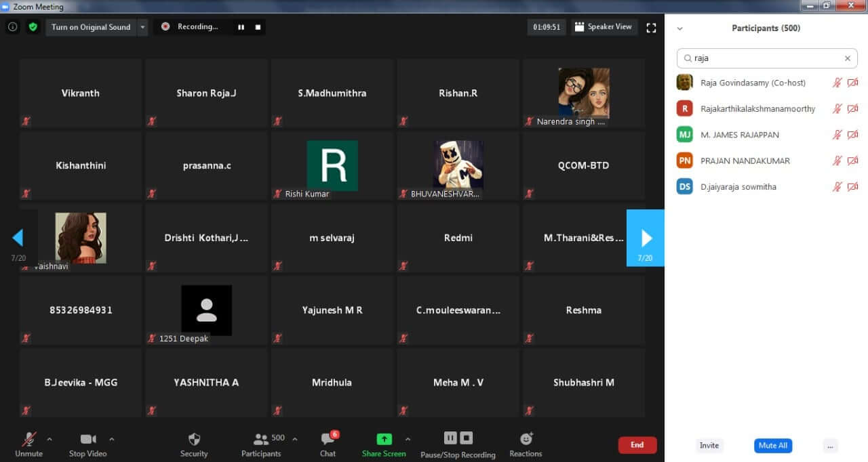Expand audio options arrow beside Unmute
Screen dimensions: 868x462
tap(50, 439)
